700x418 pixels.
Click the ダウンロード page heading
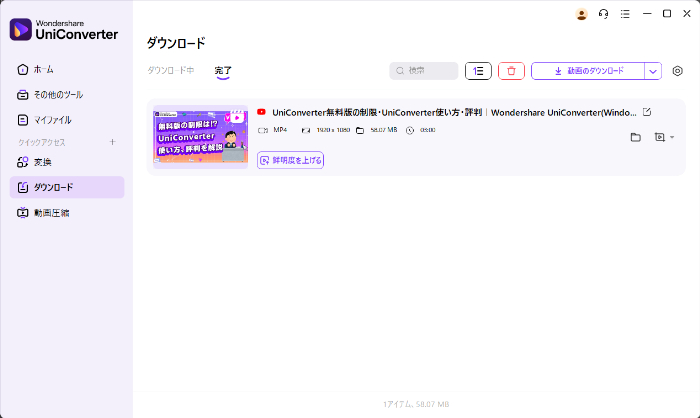(x=176, y=43)
